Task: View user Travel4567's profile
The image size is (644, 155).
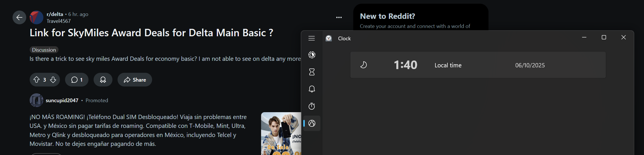Action: [x=58, y=21]
